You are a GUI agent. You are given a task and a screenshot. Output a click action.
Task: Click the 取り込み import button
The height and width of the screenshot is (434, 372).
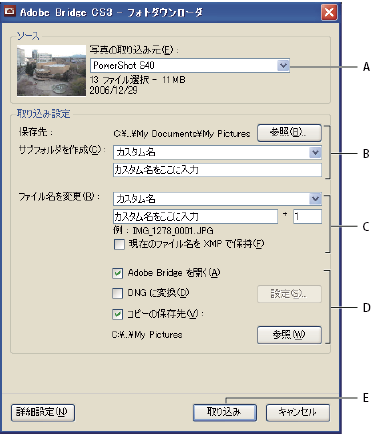225,413
